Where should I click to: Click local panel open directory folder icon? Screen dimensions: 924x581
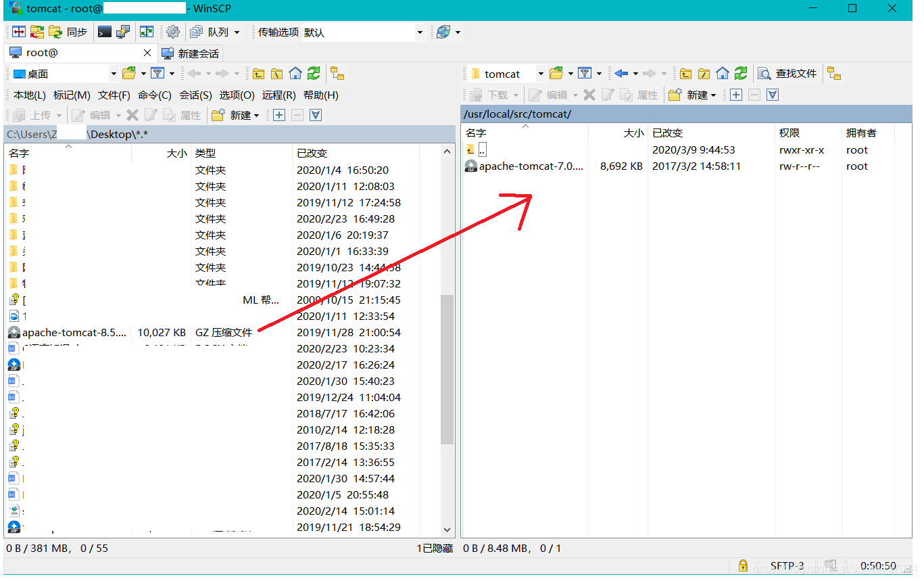pos(129,74)
